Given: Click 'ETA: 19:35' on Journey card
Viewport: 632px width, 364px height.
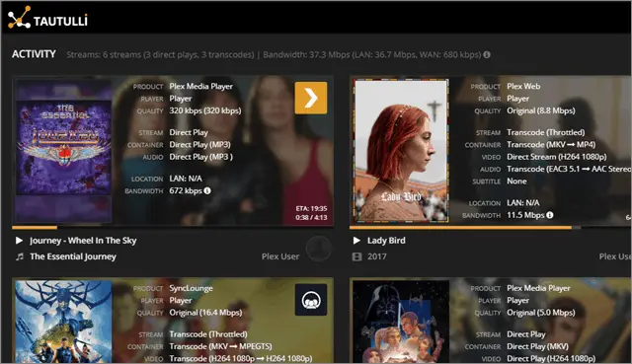Looking at the screenshot, I should 311,208.
